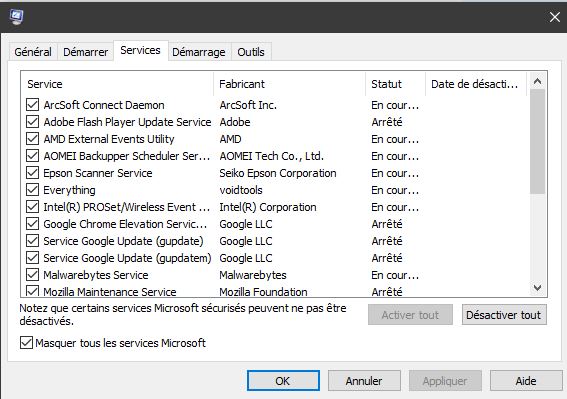Toggle Service Google Update (gupdate) checkbox

(33, 241)
